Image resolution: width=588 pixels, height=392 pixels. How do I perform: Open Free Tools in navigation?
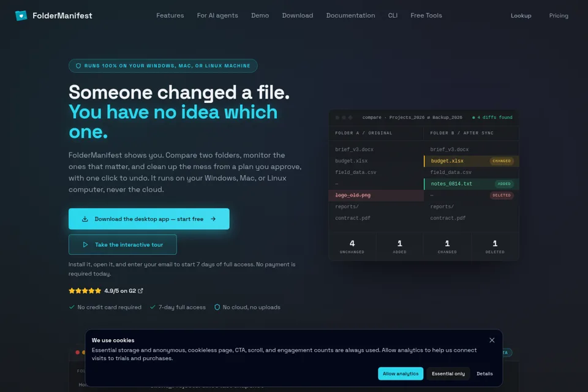[426, 15]
